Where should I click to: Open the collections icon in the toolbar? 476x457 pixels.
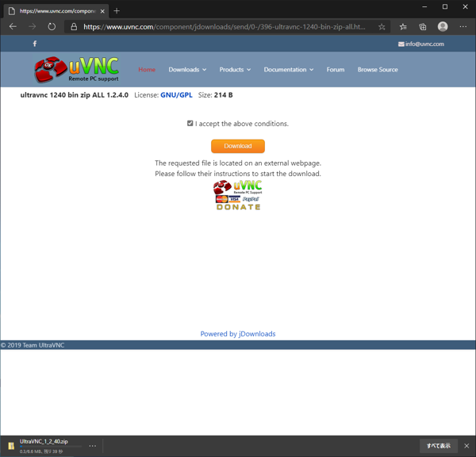coord(423,27)
